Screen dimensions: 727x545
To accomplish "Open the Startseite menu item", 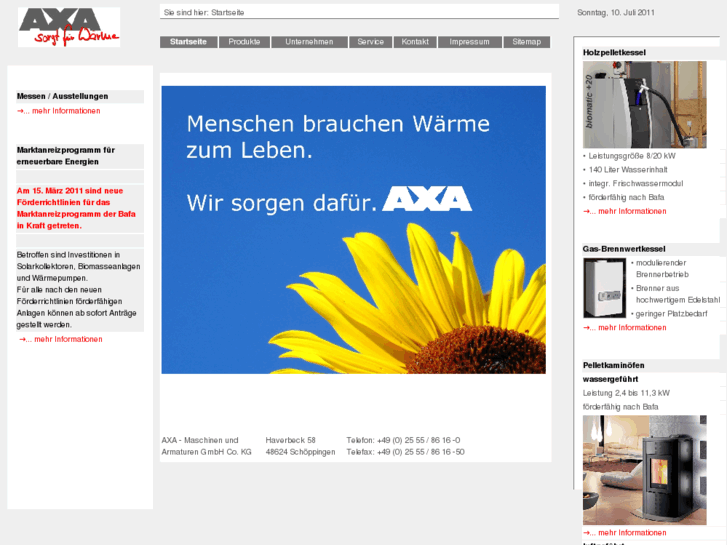I will [188, 42].
